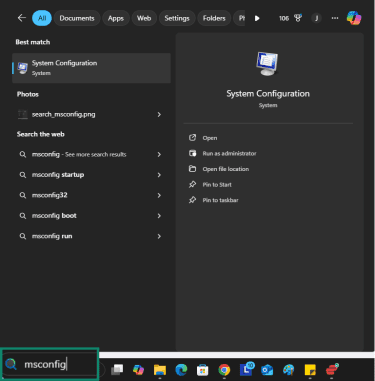Open Google Chrome from the taskbar

coord(224,370)
